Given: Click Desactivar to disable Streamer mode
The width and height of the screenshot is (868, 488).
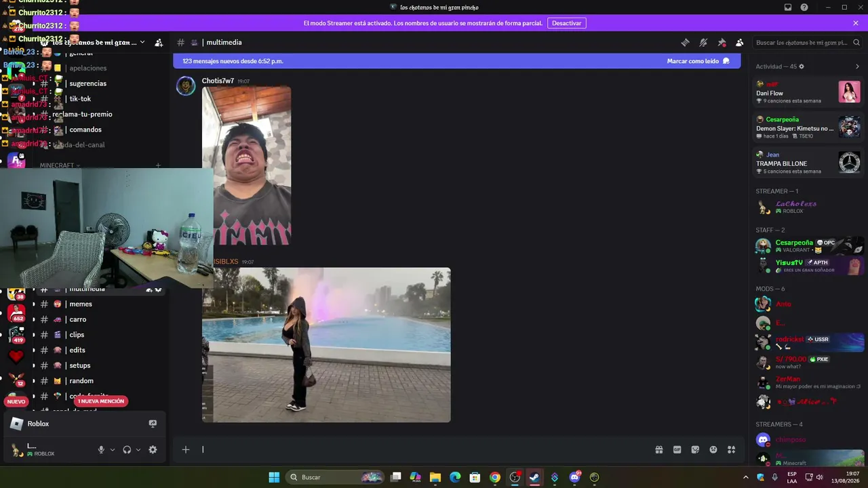Looking at the screenshot, I should [x=567, y=23].
